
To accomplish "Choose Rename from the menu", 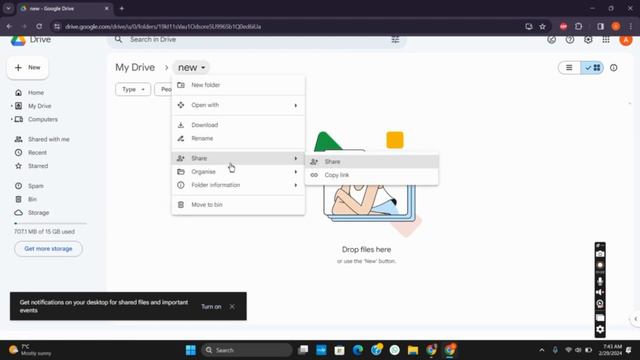I will click(x=238, y=138).
